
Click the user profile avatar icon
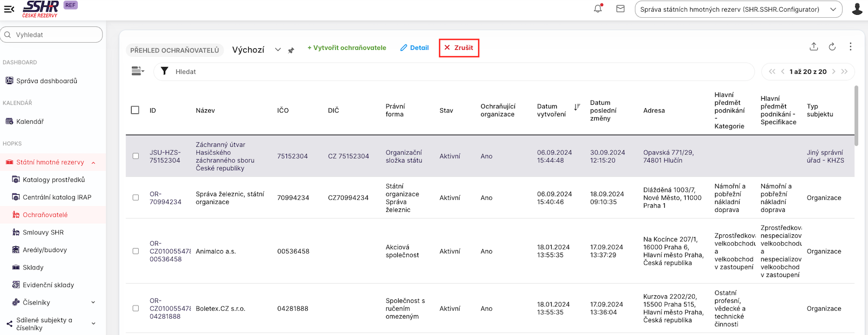[857, 9]
